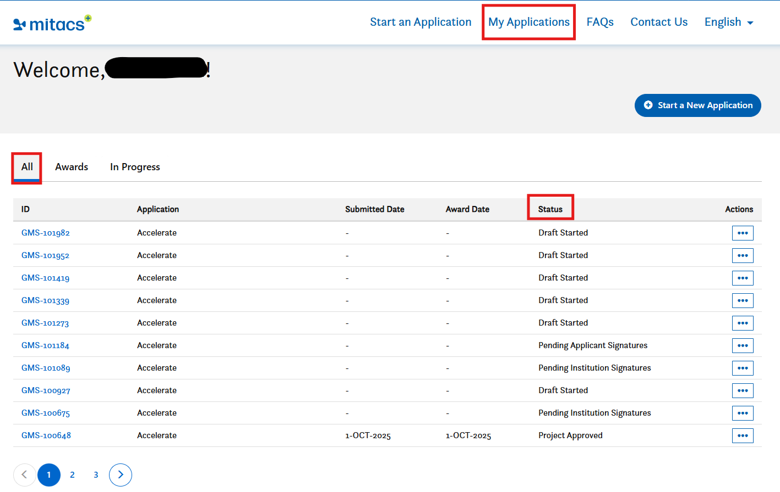
Task: Open actions menu for GMS-101339
Action: tap(742, 300)
